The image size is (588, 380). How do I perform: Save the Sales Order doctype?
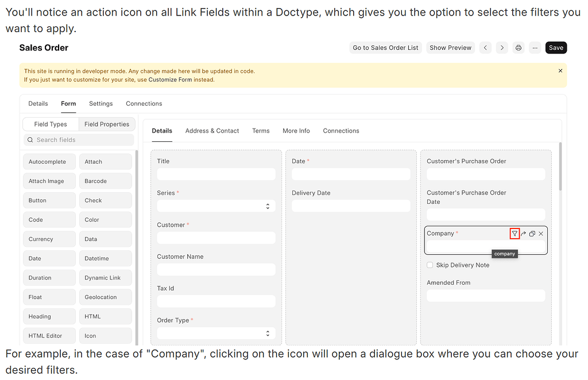click(555, 48)
